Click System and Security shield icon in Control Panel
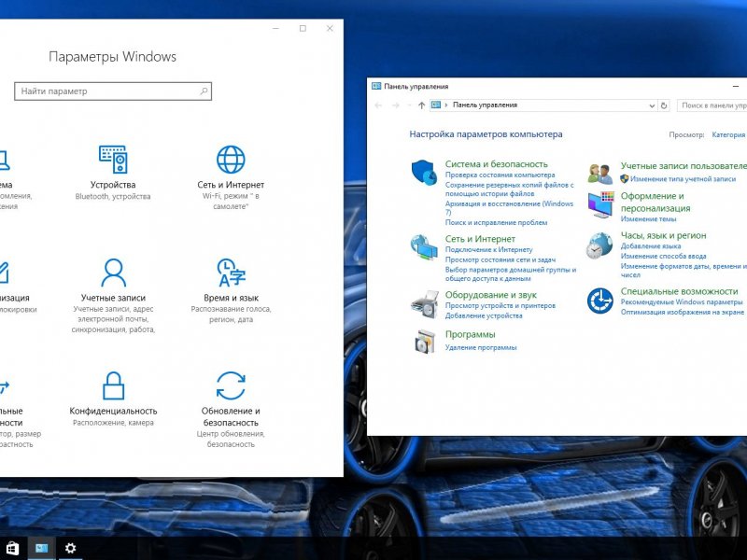Screen dimensions: 747x560 pos(424,172)
